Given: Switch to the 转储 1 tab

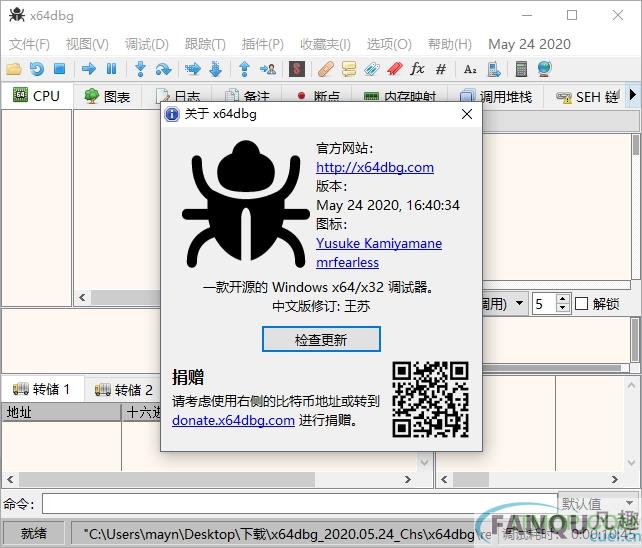Looking at the screenshot, I should [x=43, y=389].
